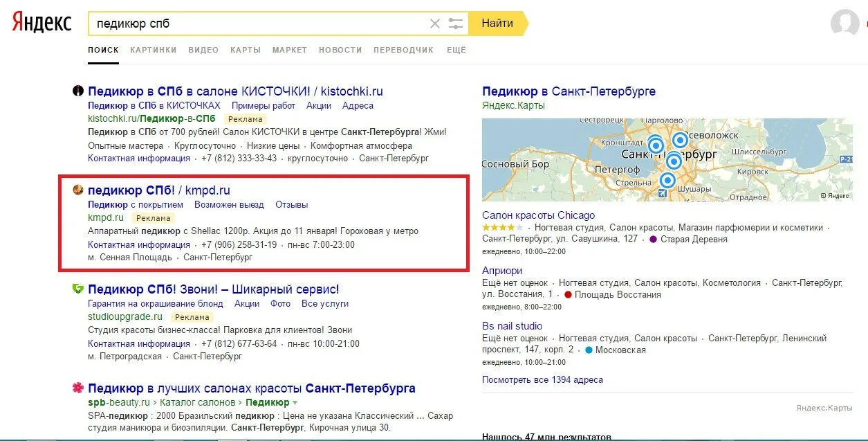This screenshot has height=441, width=868.
Task: Open the user profile avatar
Action: pos(844,23)
